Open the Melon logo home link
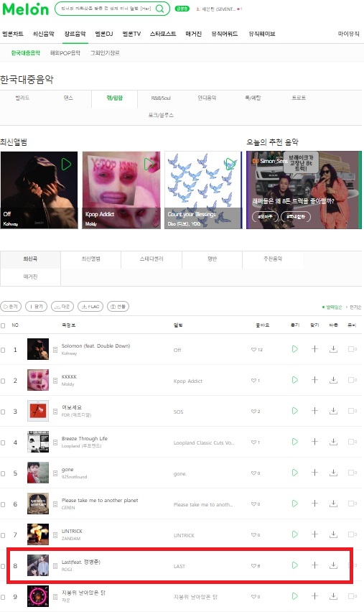364x612 pixels. (25, 9)
